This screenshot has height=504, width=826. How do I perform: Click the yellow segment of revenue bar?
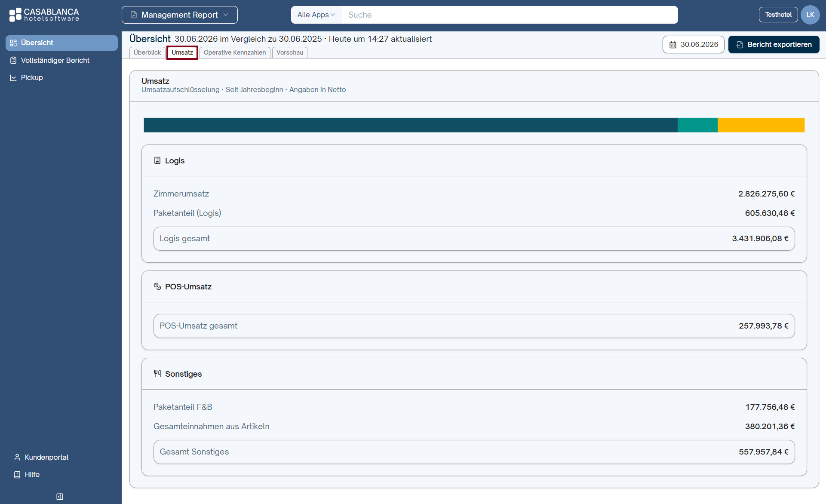pos(761,125)
